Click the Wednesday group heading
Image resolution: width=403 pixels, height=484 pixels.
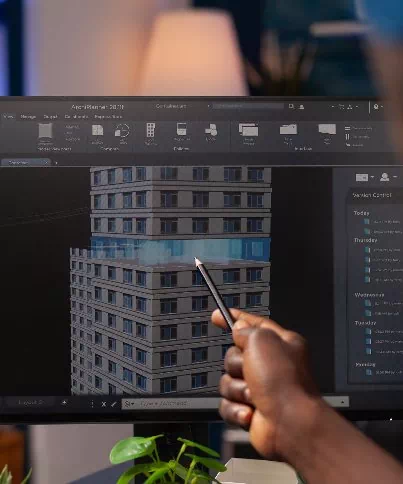point(369,295)
